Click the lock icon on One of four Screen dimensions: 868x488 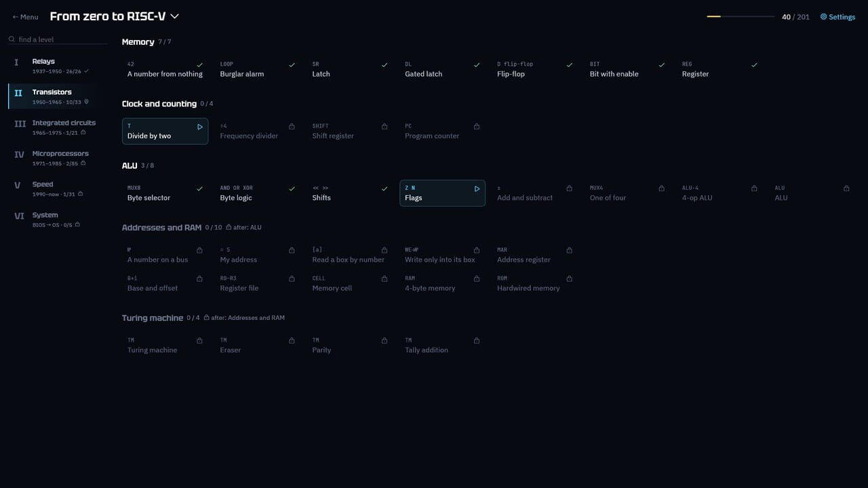(x=662, y=188)
